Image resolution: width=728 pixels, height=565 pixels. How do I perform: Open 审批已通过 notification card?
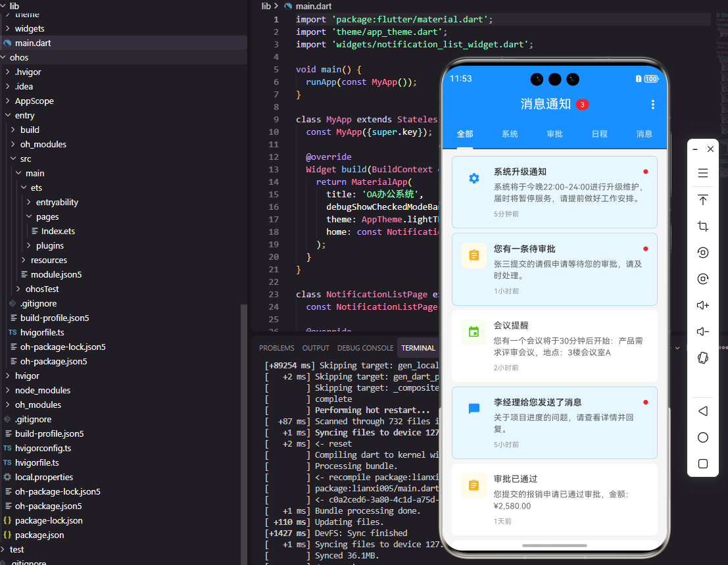click(554, 499)
